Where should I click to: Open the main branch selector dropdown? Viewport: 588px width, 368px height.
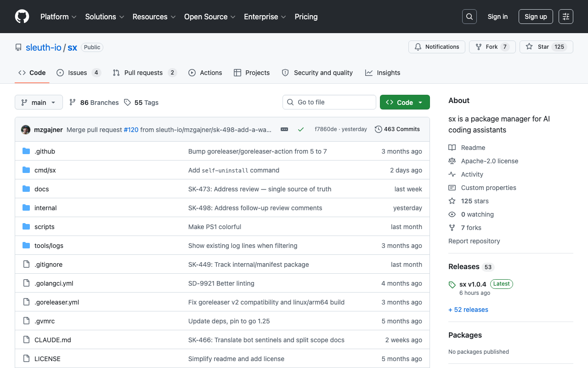click(39, 102)
